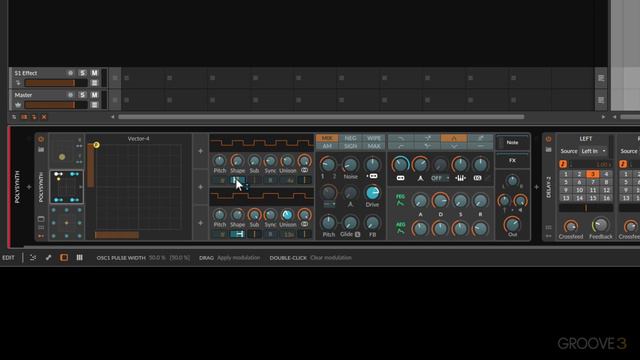Click crown icon on Master track
Image resolution: width=640 pixels, height=360 pixels.
(18, 105)
